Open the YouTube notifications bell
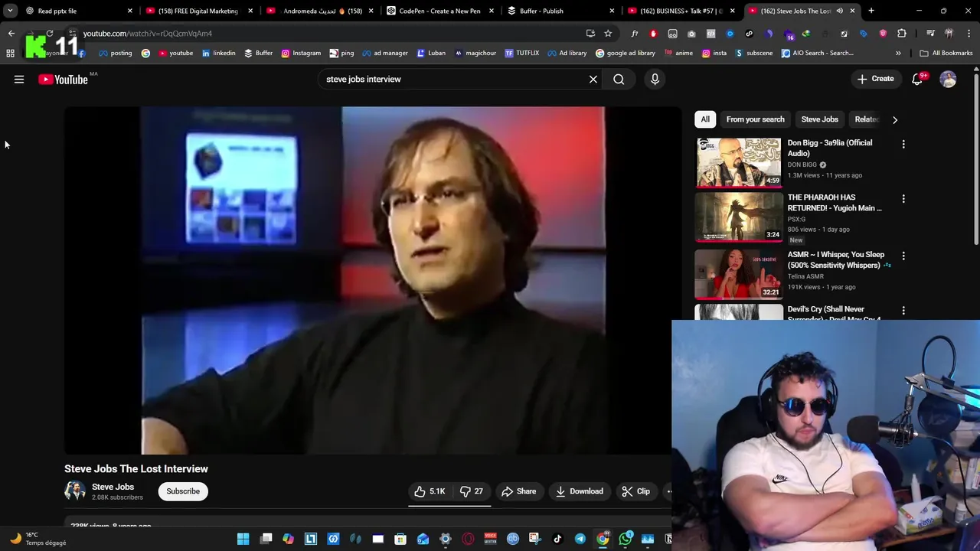 point(917,79)
